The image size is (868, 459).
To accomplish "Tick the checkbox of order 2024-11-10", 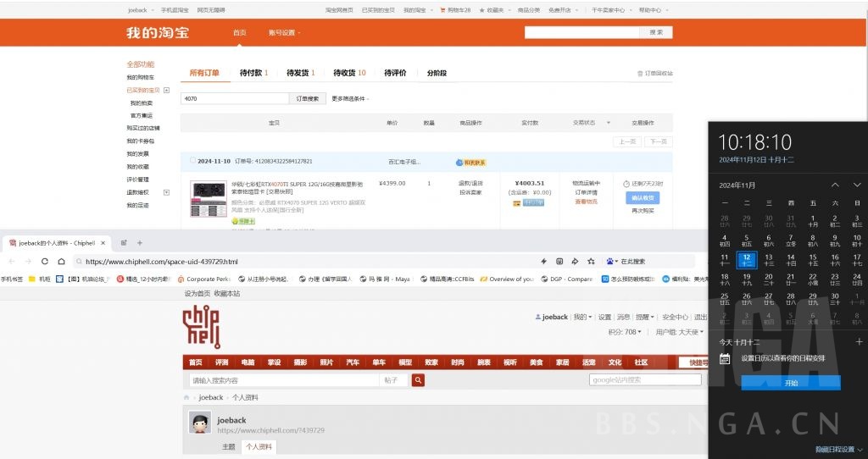I will point(192,160).
